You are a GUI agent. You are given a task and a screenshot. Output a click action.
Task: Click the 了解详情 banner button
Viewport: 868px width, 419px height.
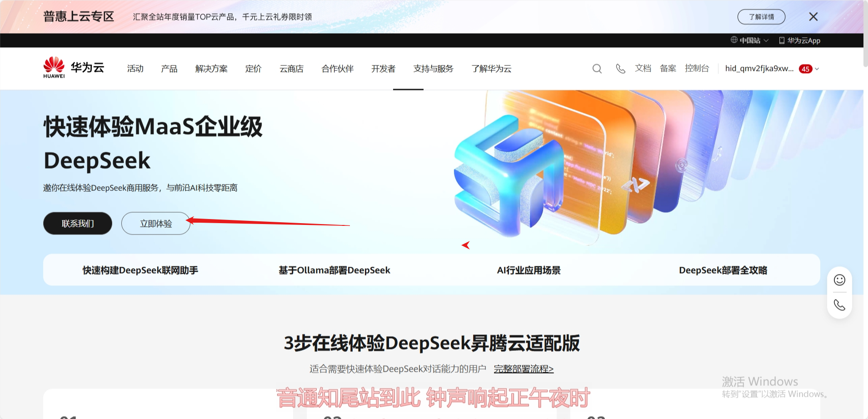coord(761,17)
